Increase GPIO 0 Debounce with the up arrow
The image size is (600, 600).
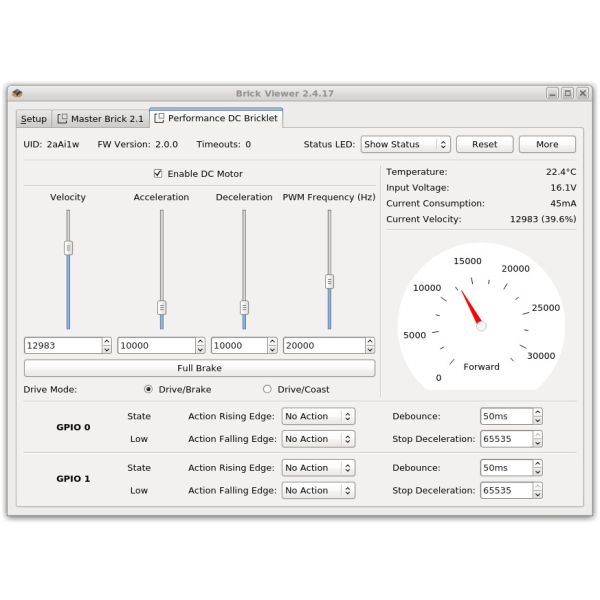point(538,412)
